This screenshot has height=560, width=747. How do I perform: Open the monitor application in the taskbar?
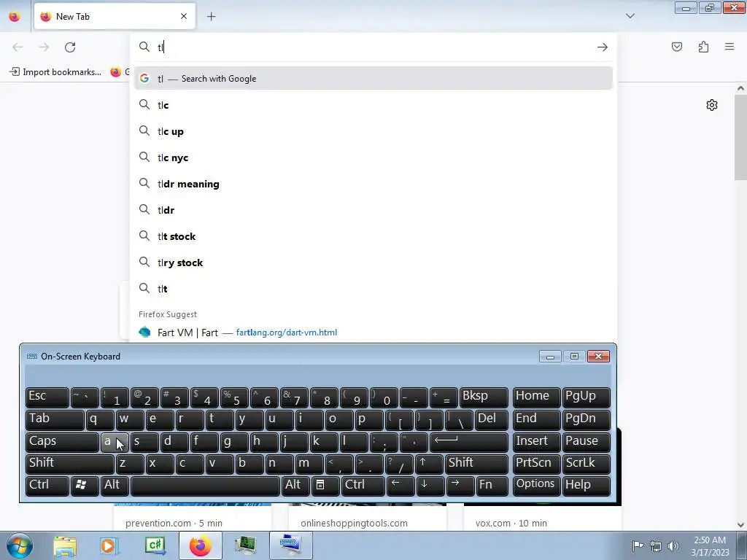click(246, 546)
